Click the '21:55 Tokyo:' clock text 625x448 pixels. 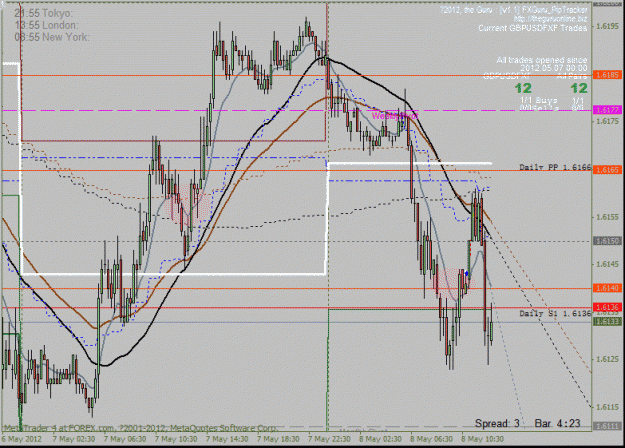[43, 13]
